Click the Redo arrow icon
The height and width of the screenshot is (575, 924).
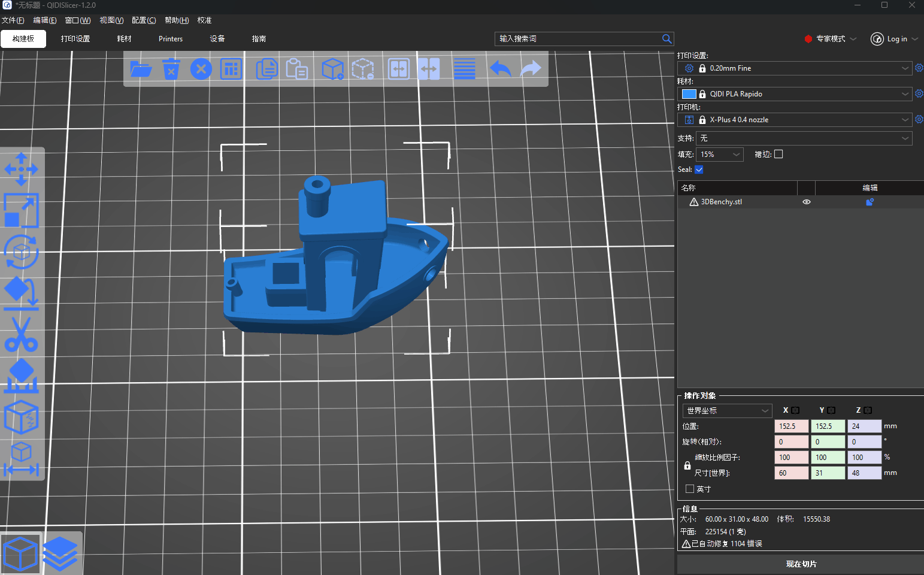point(531,69)
